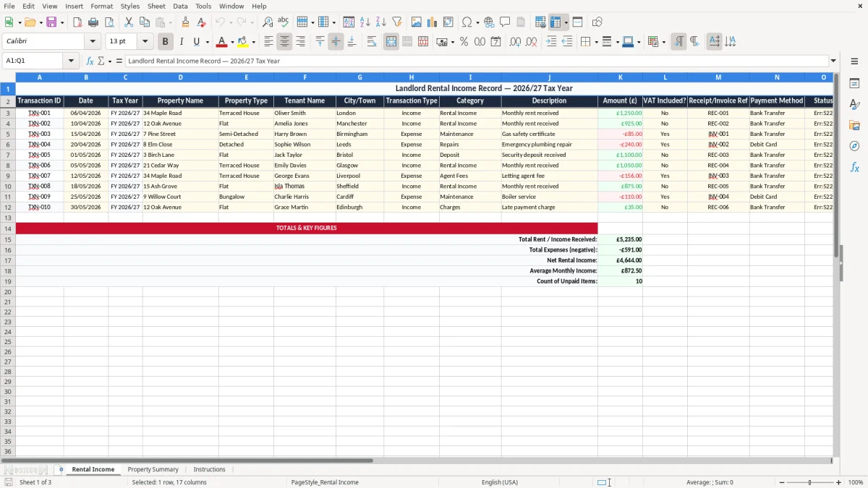Click the Copy icon
868x488 pixels.
(145, 22)
